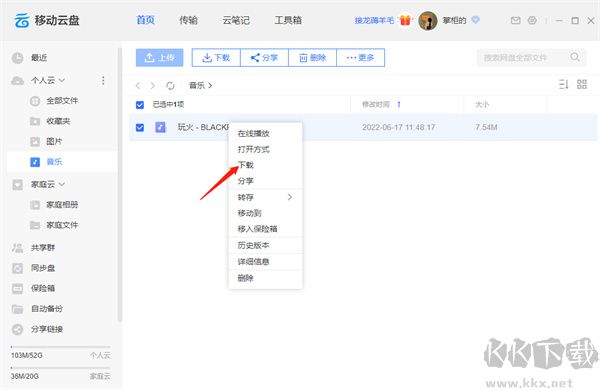The width and height of the screenshot is (600, 390).
Task: Open 同步盘 in the sidebar
Action: point(43,268)
